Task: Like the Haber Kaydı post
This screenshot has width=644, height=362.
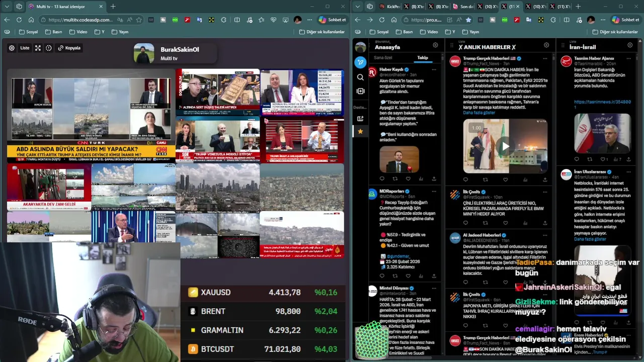Action: pyautogui.click(x=408, y=178)
